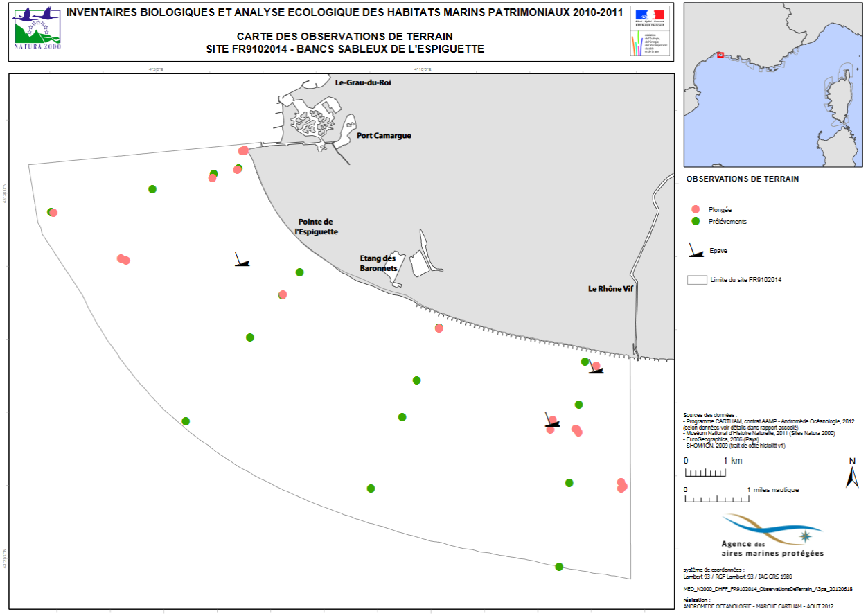
Task: Click the 'Programme CARTHAM, contrat AAMP' source line
Action: click(770, 421)
